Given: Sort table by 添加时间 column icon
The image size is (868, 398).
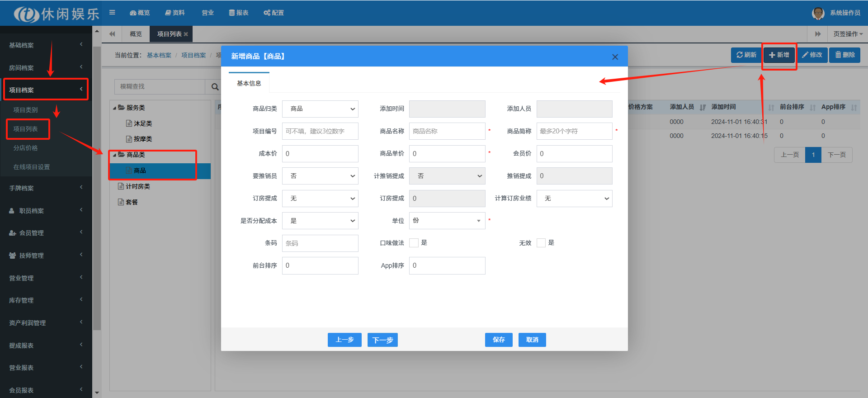Looking at the screenshot, I should [771, 108].
